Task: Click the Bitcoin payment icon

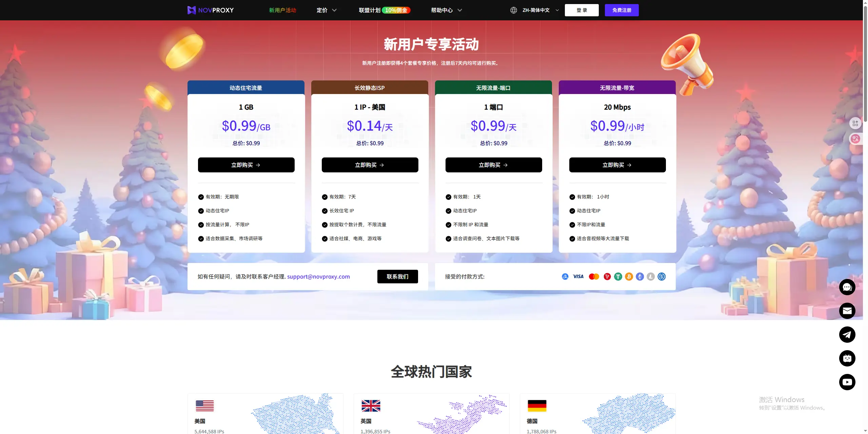Action: point(629,277)
